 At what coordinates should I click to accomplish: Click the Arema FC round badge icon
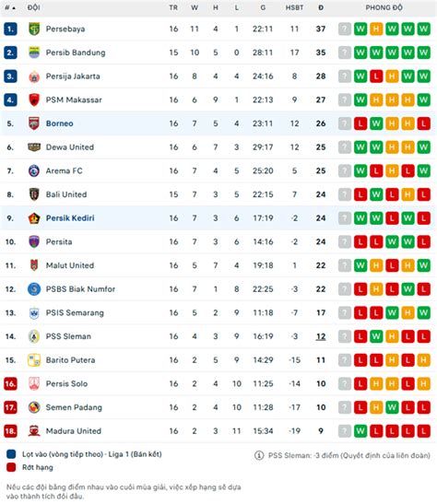coord(34,171)
